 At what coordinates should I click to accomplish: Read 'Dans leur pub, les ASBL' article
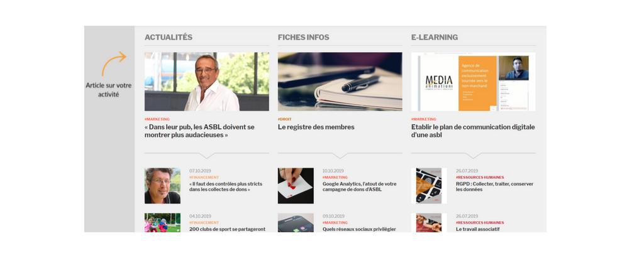[199, 131]
